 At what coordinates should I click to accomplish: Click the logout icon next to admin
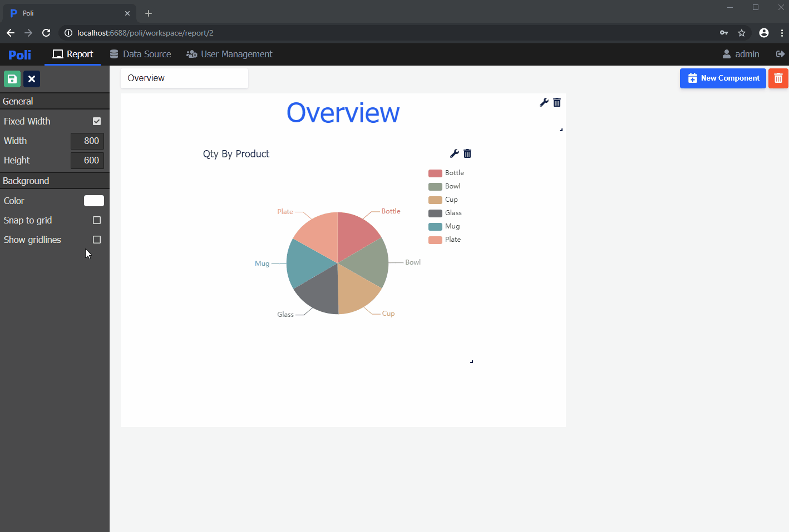[780, 54]
